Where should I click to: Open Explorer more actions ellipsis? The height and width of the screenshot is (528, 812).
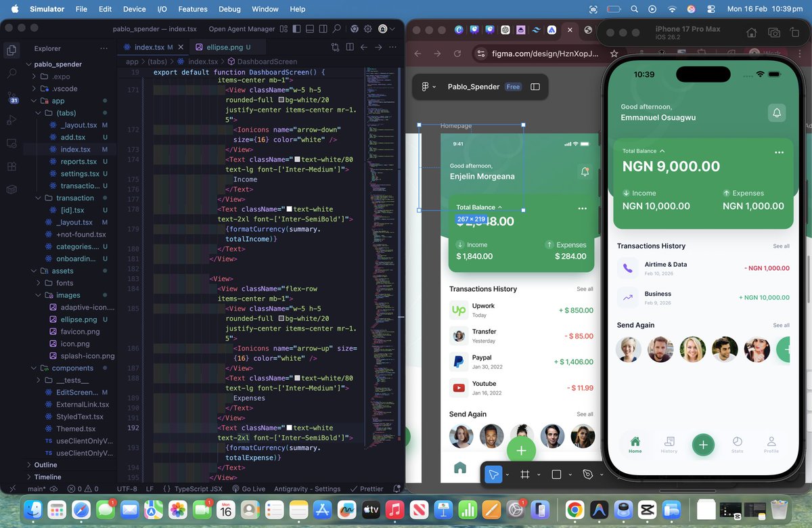coord(104,49)
